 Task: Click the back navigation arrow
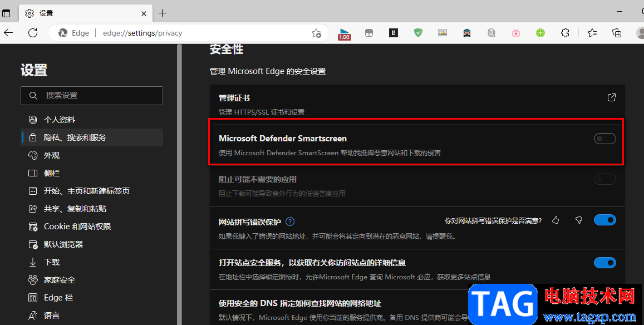[8, 33]
